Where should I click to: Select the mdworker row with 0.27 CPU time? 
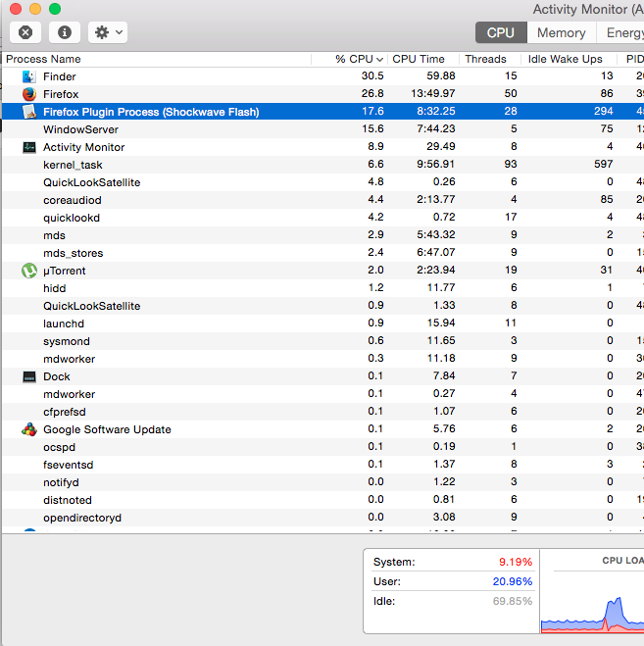click(x=323, y=394)
